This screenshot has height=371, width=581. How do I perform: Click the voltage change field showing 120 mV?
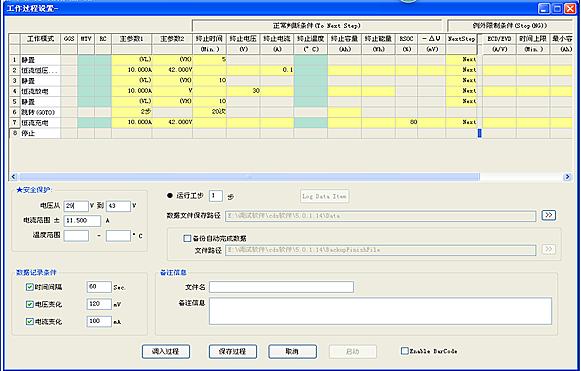(x=99, y=304)
